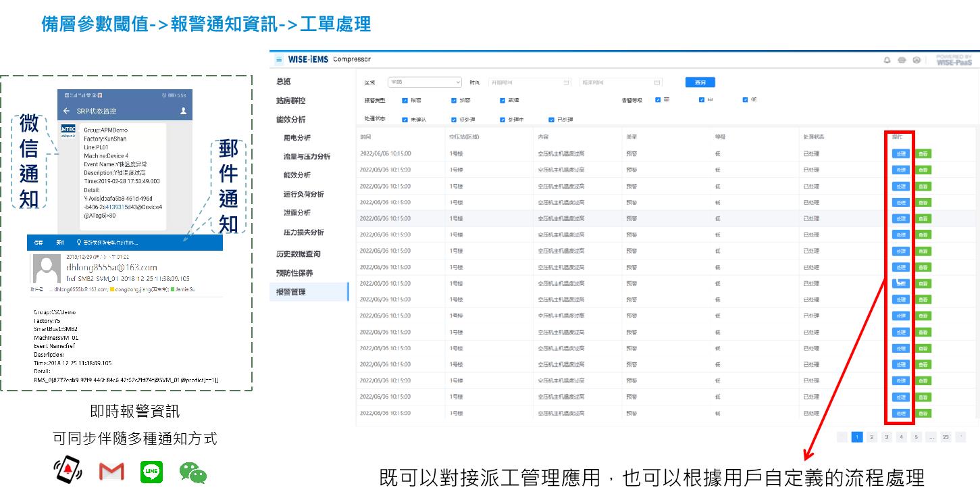The image size is (980, 494).
Task: Toggle the 待处理 status checkbox
Action: pos(454,120)
